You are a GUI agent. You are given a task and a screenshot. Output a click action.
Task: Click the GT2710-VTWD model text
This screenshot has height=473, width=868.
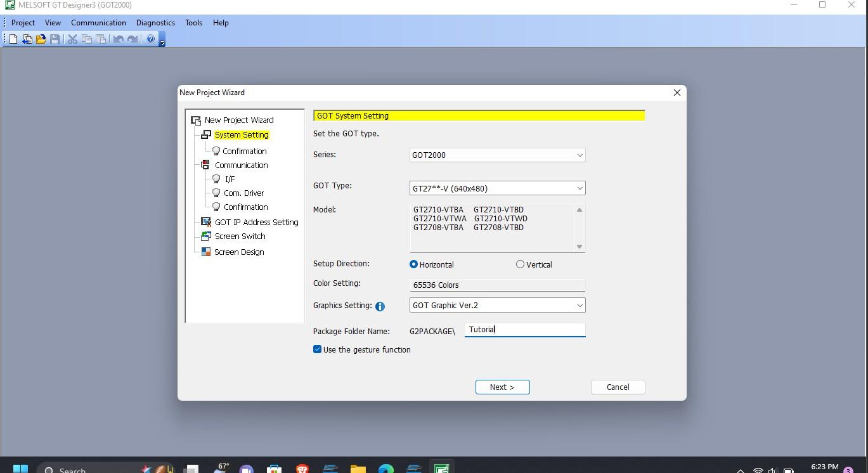(501, 218)
